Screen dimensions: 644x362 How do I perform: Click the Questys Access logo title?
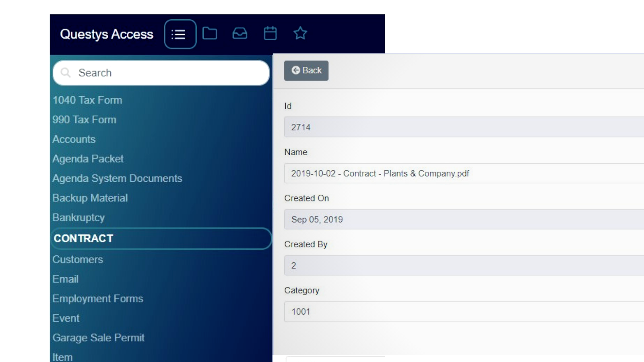[x=107, y=35]
